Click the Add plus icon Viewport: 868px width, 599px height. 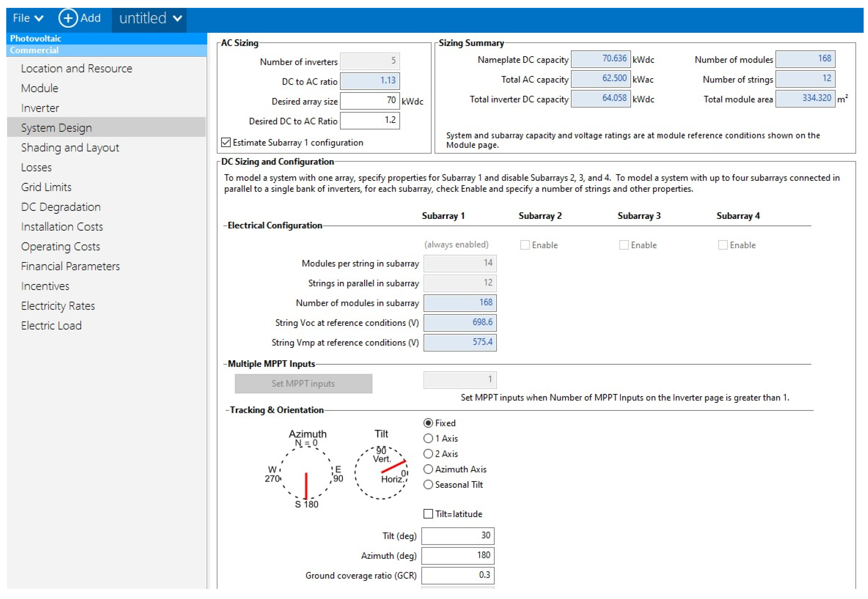[x=68, y=18]
